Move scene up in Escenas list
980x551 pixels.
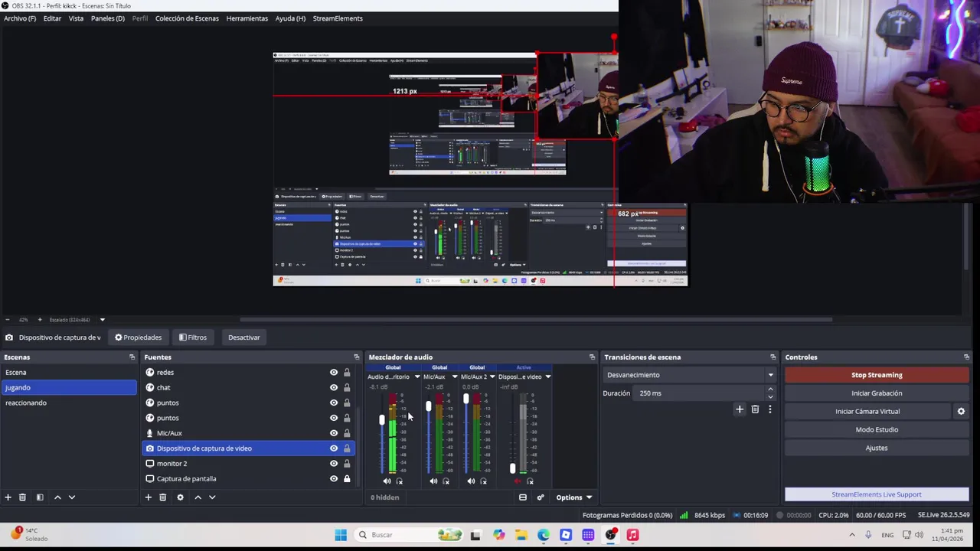[57, 497]
